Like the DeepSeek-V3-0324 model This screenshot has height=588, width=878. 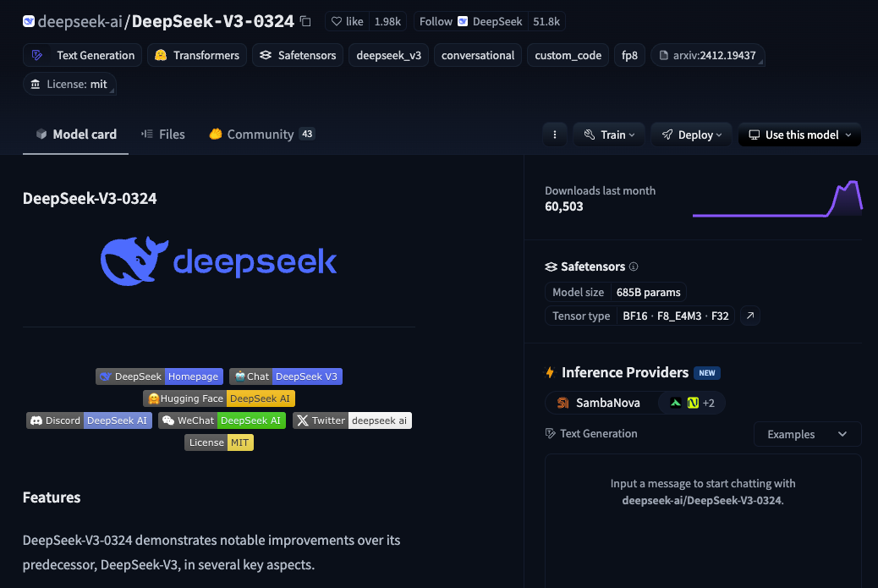coord(347,21)
